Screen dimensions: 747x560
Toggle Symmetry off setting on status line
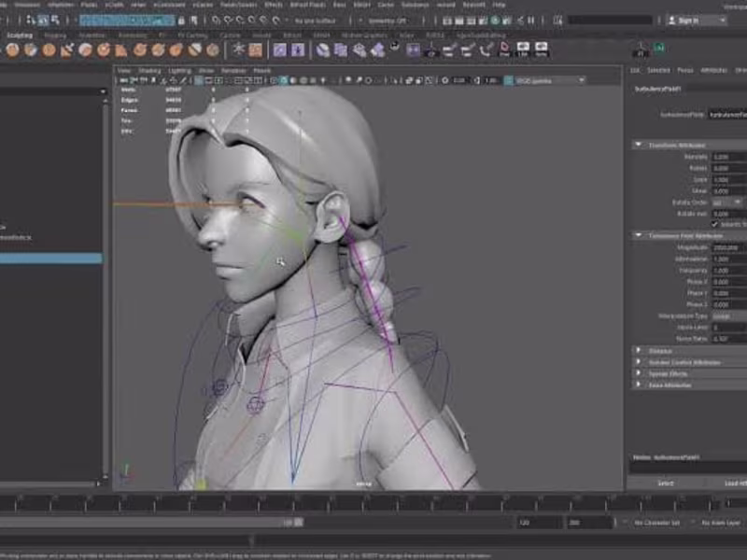[x=388, y=19]
